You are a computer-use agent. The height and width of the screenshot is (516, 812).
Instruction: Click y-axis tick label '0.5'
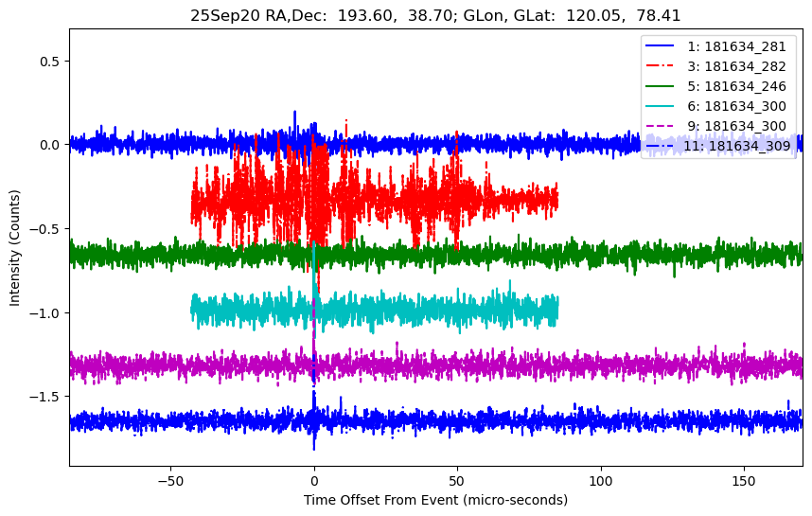click(50, 62)
